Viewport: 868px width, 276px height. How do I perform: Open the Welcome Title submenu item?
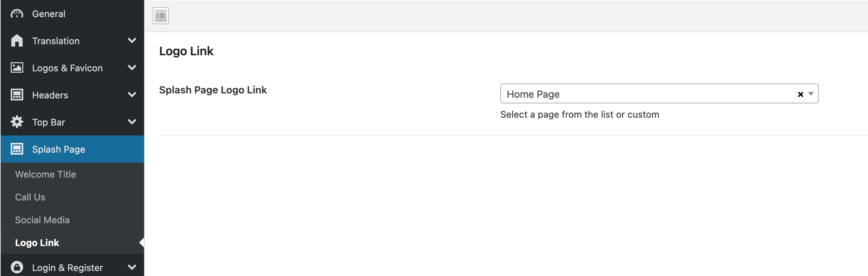click(x=46, y=174)
